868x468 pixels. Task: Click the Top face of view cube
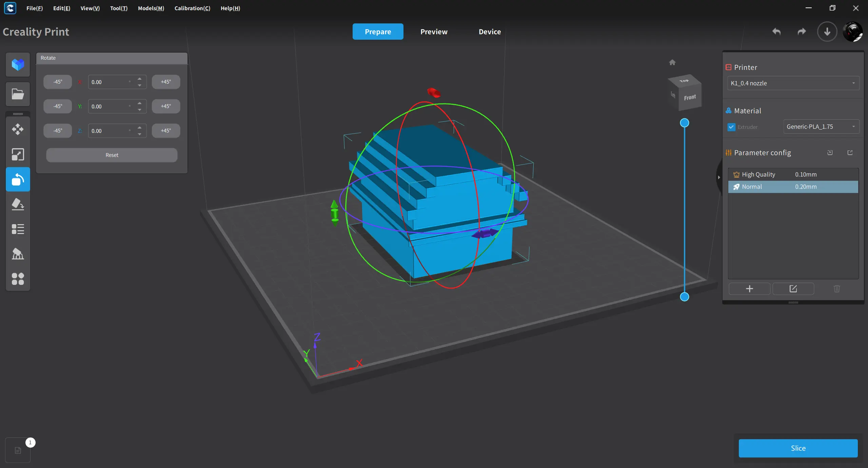pos(684,81)
